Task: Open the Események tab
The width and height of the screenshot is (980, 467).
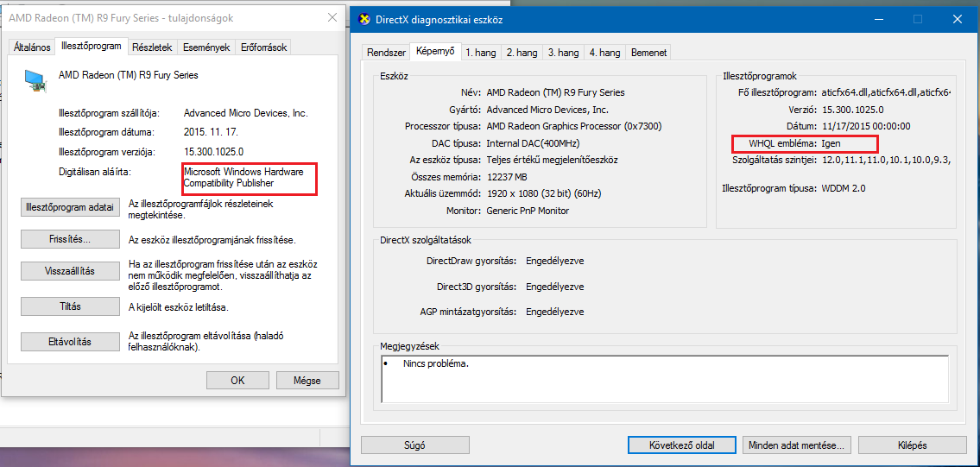Action: click(206, 47)
